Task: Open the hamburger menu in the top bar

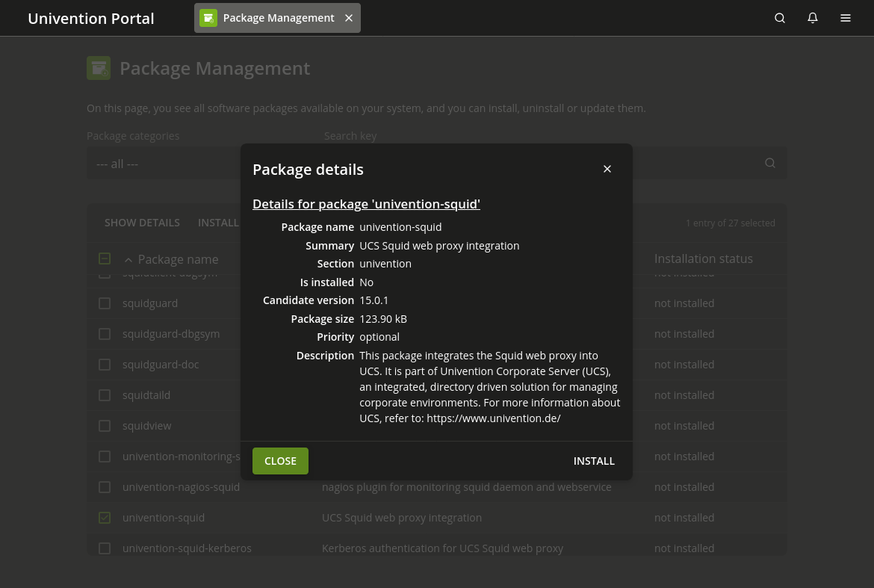Action: click(846, 17)
